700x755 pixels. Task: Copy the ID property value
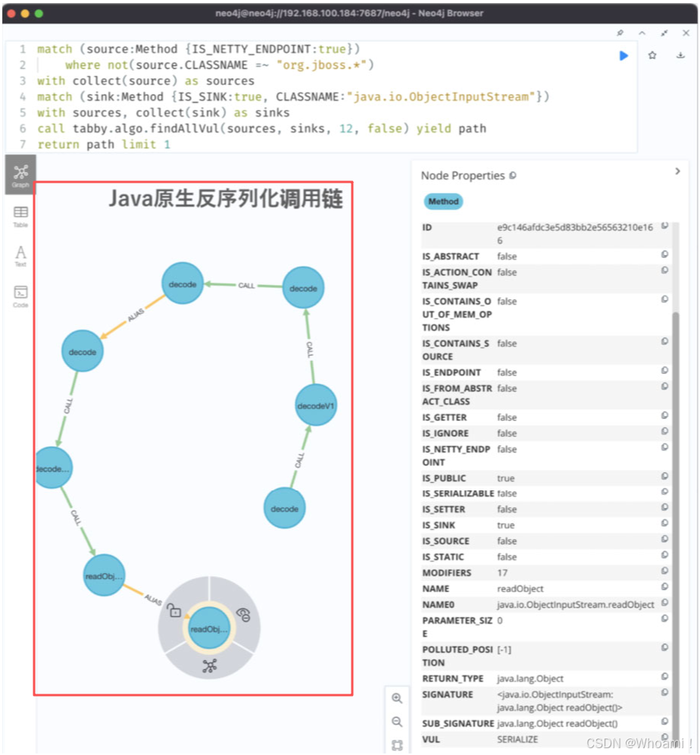pyautogui.click(x=665, y=225)
